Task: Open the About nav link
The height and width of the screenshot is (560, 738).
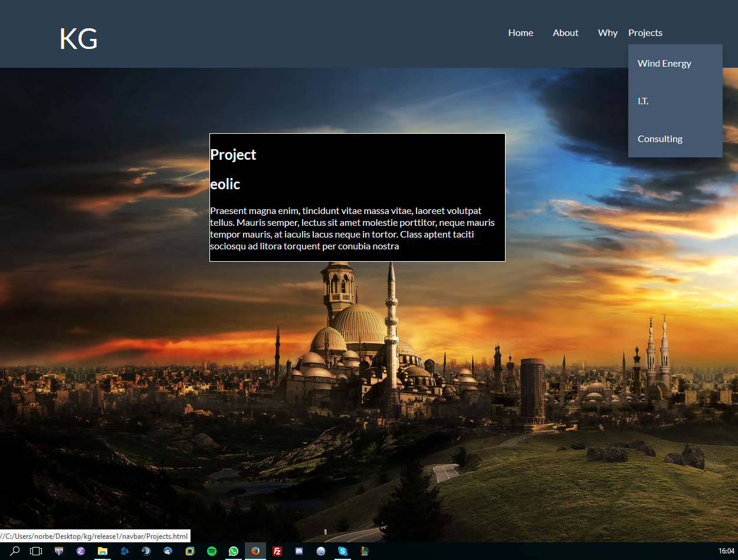Action: coord(566,33)
